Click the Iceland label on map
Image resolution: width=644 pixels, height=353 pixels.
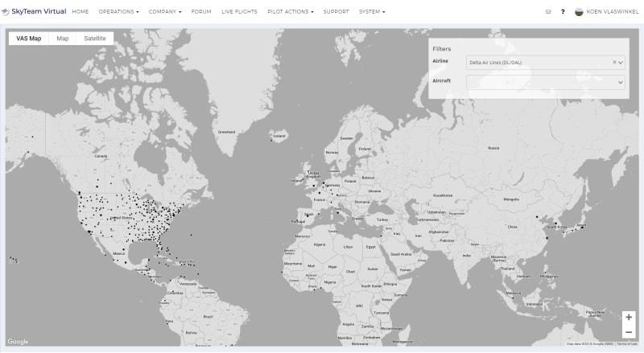279,136
